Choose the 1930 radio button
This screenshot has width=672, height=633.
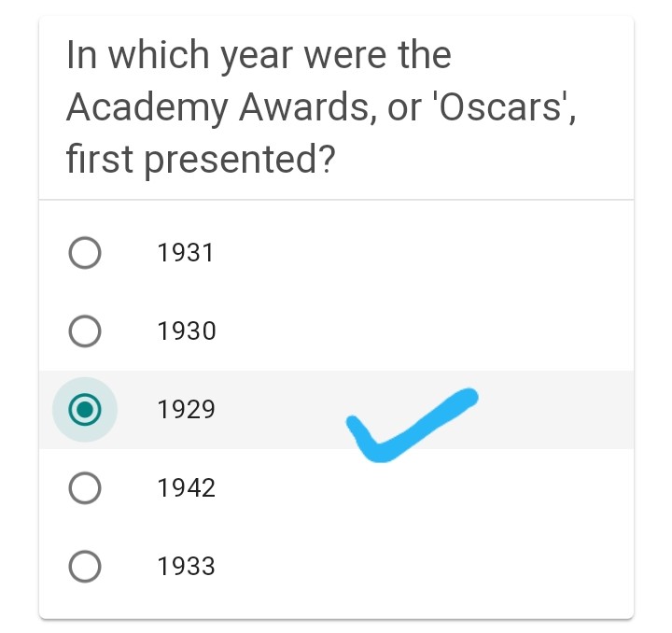(85, 331)
